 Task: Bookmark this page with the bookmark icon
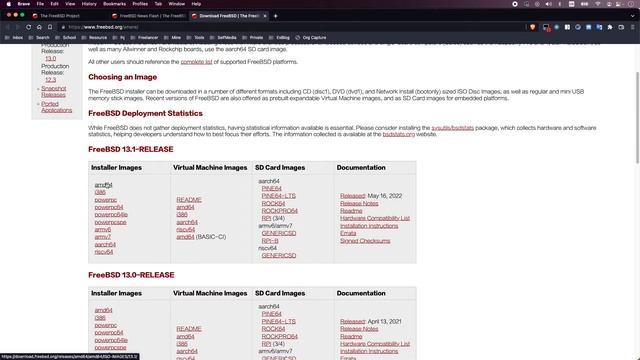coord(50,27)
